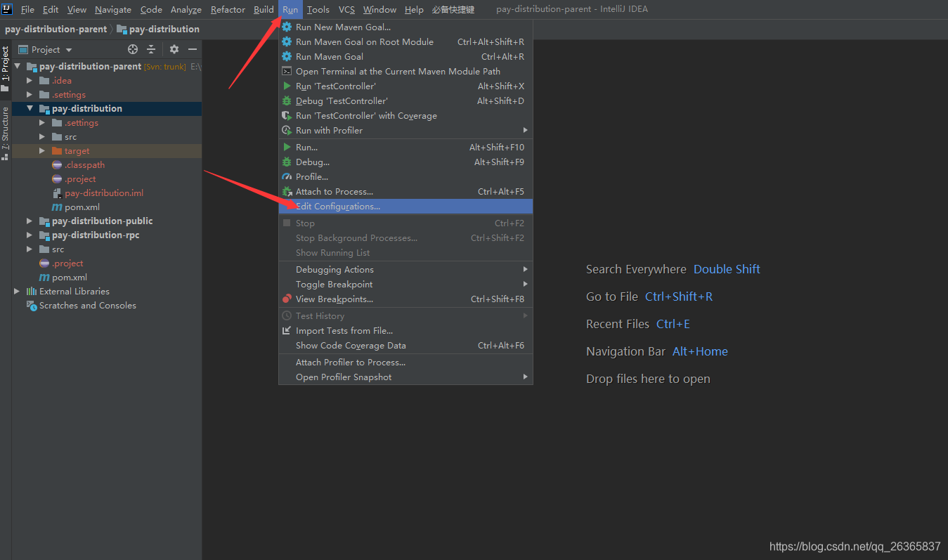Choose Show Code Coverage Data

(x=405, y=345)
